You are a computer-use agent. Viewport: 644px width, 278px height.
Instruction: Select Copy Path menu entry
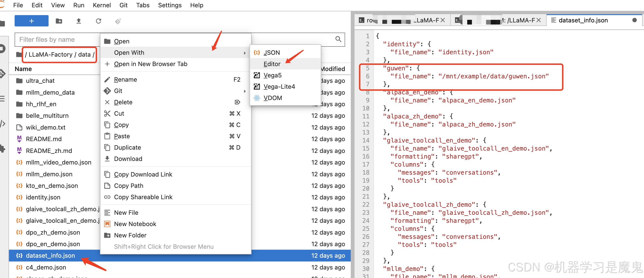pyautogui.click(x=176, y=186)
